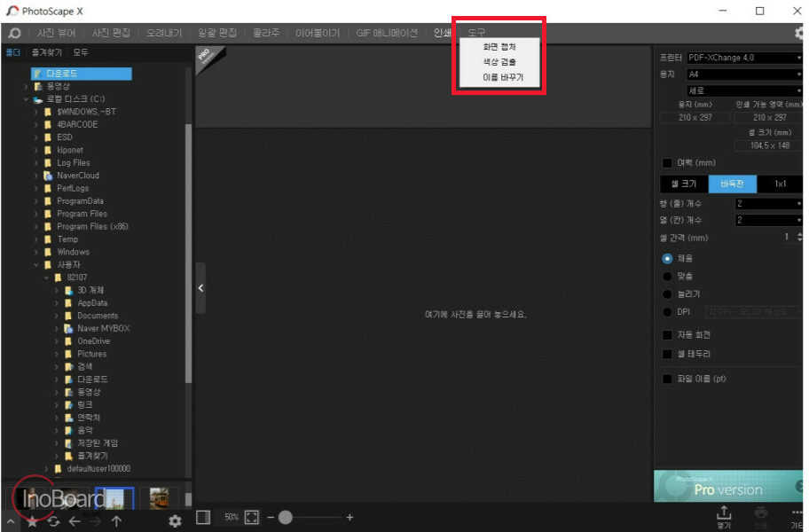Go back with the left arrow icon
The image size is (809, 532).
pos(75,521)
